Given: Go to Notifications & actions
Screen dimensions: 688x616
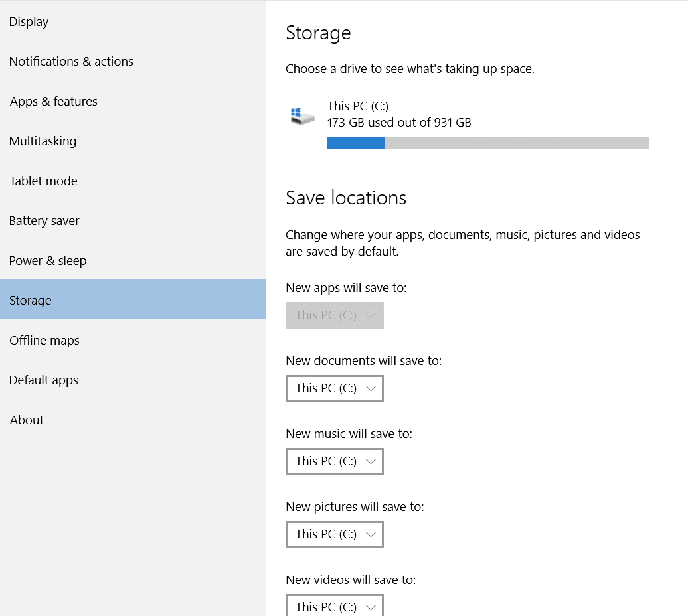Looking at the screenshot, I should tap(133, 61).
